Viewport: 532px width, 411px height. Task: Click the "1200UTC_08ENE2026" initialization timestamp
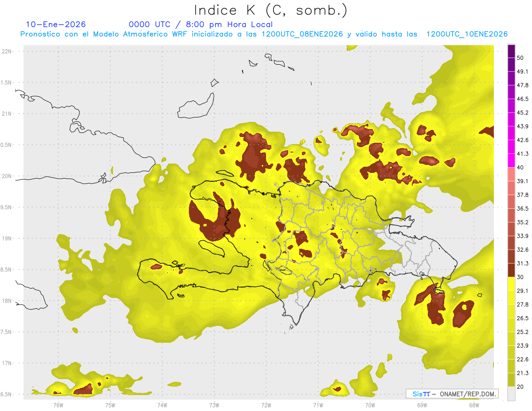coord(302,34)
